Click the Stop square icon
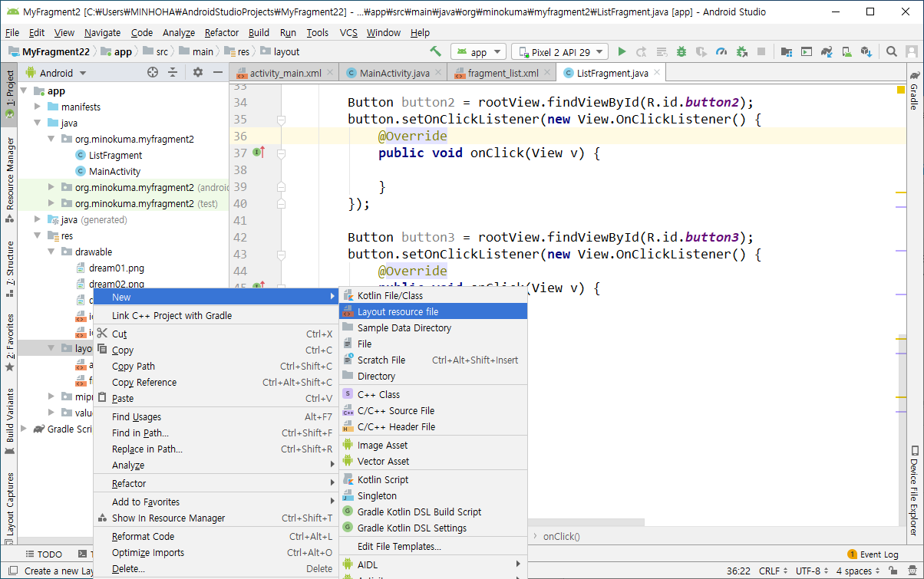Screen dimensions: 924x579 click(761, 52)
